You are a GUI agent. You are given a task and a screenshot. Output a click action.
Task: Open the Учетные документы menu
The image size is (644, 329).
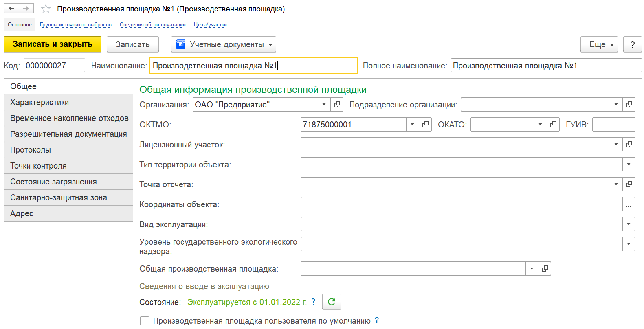[x=224, y=44]
